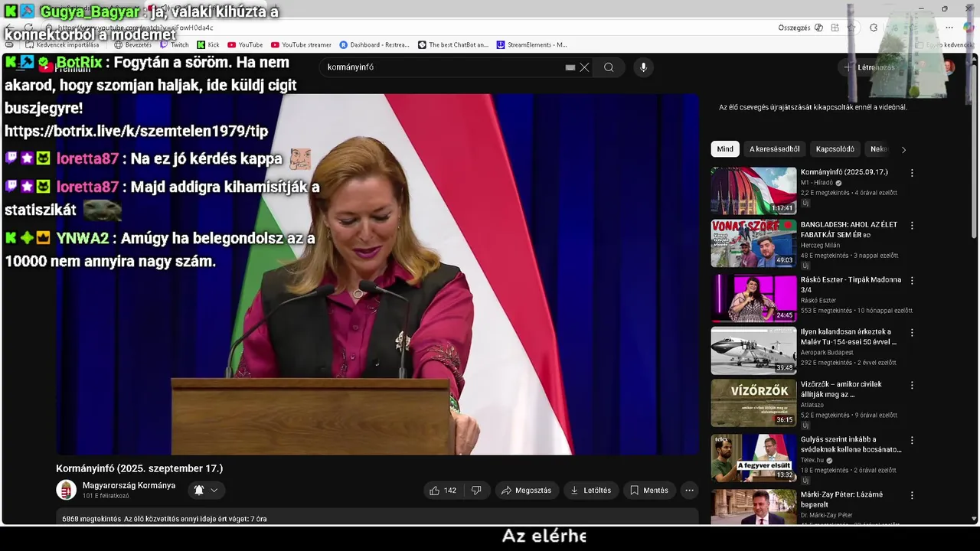Open options menu for Vízőrzők video
Image resolution: width=980 pixels, height=551 pixels.
(911, 385)
